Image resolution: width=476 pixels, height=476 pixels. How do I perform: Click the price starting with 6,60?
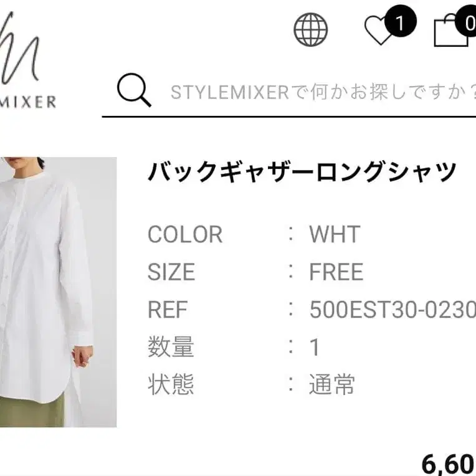coord(449,464)
